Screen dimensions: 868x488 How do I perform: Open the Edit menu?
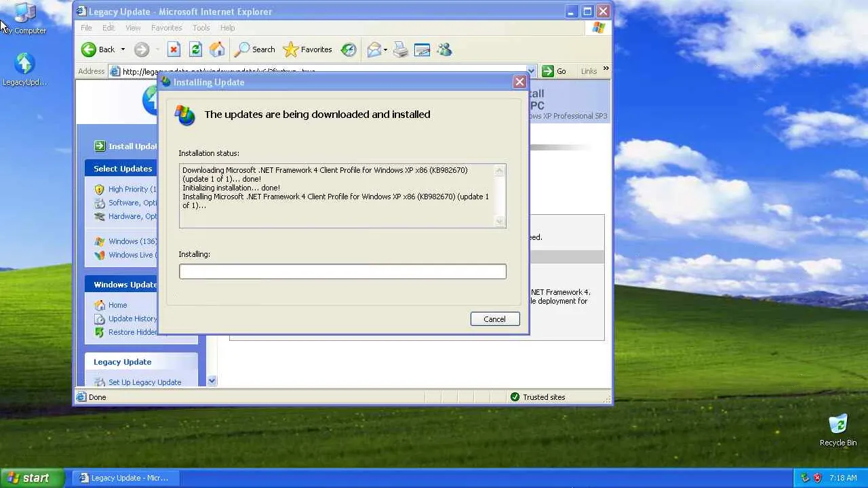(108, 28)
